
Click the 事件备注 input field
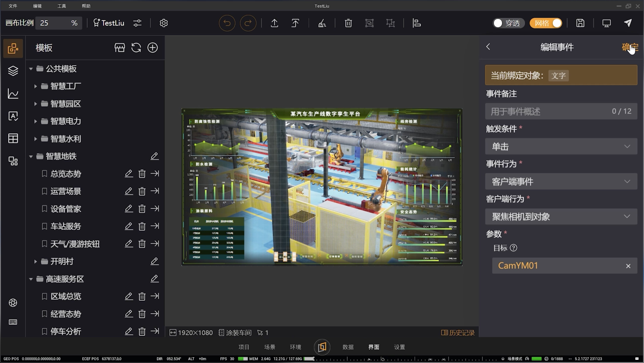click(550, 111)
